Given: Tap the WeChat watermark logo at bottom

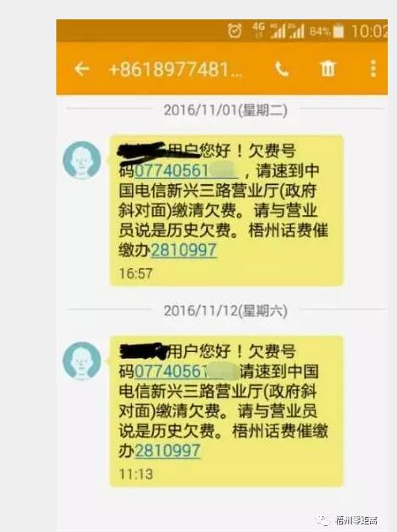Looking at the screenshot, I should [x=322, y=519].
